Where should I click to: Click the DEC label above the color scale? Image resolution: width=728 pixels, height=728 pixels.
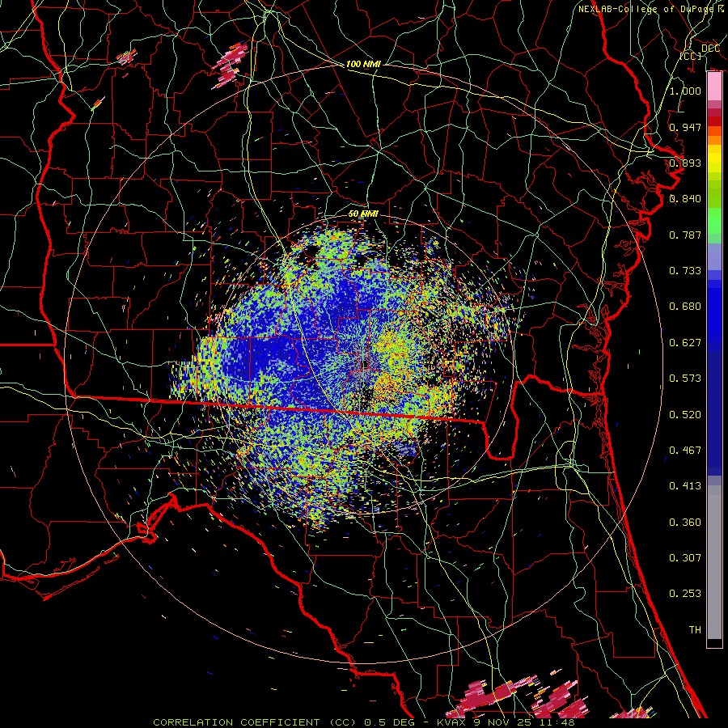(x=710, y=48)
